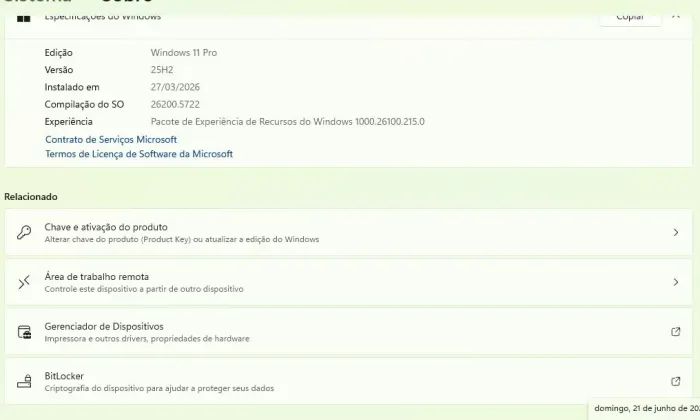Launch Gerenciador de Dispositivos row

(x=348, y=332)
